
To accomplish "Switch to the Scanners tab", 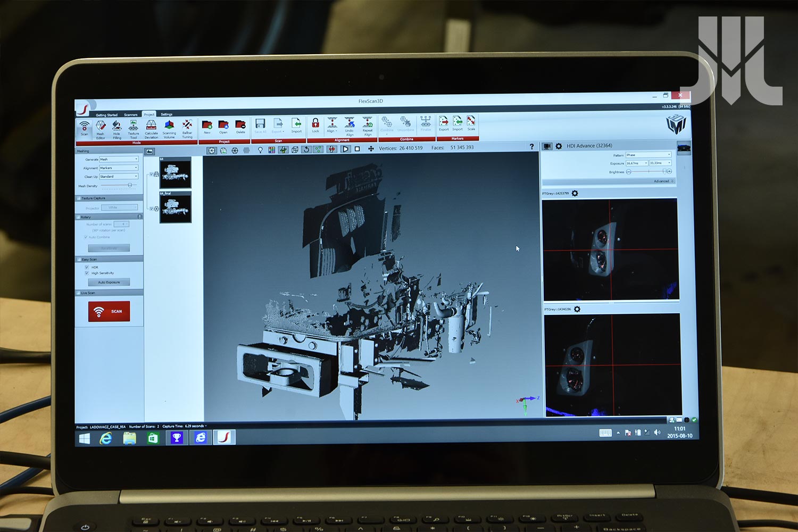I will coord(130,114).
